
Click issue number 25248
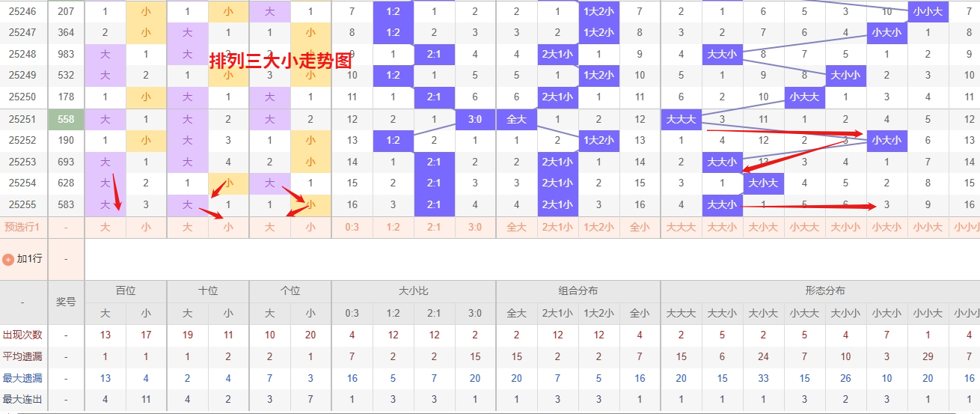(x=22, y=54)
